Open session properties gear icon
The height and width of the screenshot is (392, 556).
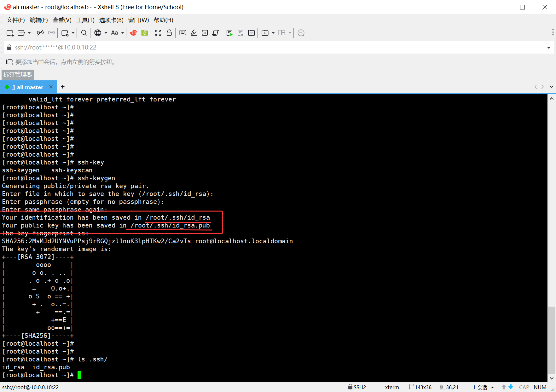tap(65, 33)
